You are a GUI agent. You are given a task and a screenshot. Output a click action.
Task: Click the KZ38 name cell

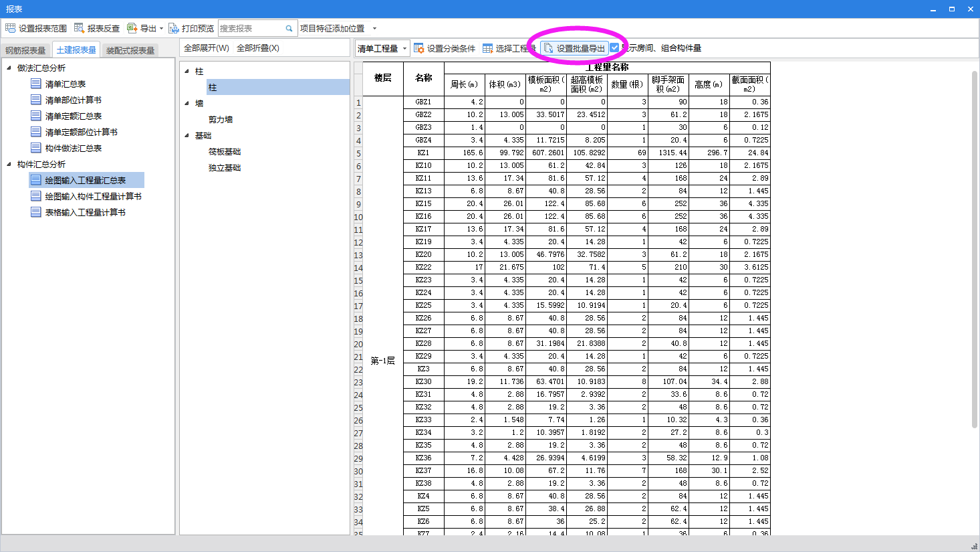[424, 483]
